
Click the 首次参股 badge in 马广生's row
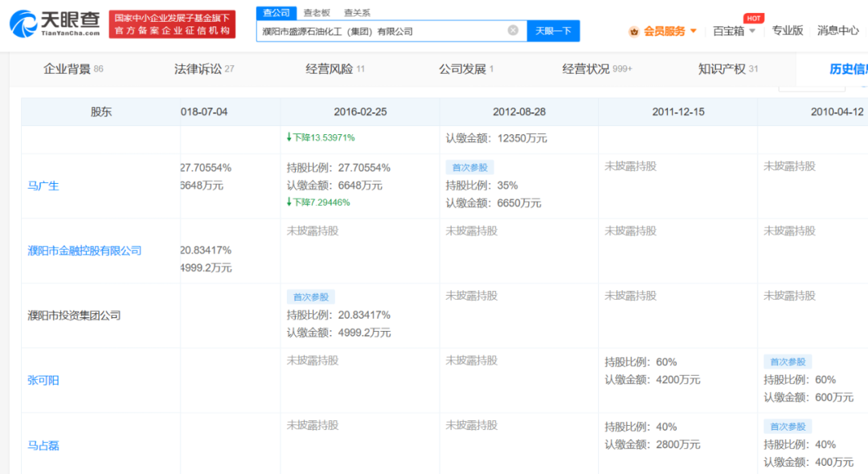tap(470, 168)
